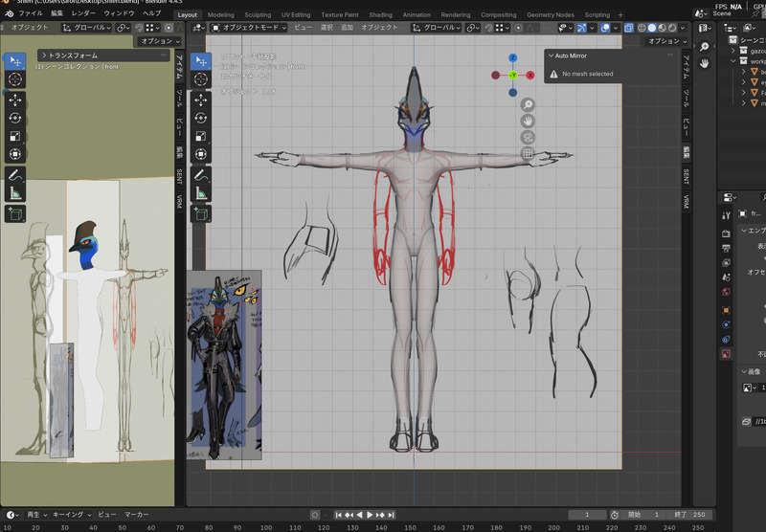This screenshot has height=532, width=766.
Task: Open the レンダー menu
Action: click(x=83, y=14)
